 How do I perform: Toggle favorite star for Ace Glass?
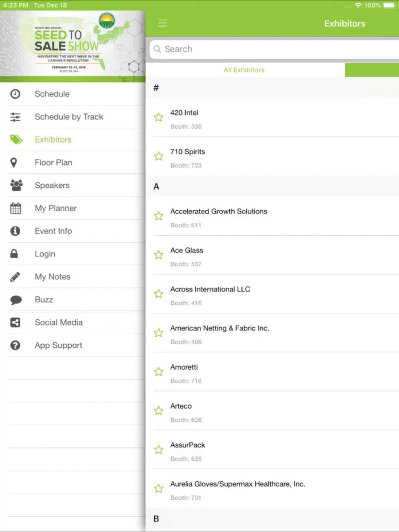pos(159,255)
